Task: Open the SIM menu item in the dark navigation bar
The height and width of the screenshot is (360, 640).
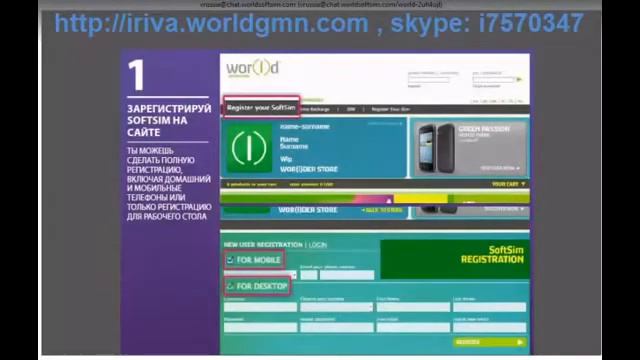Action: pos(351,109)
